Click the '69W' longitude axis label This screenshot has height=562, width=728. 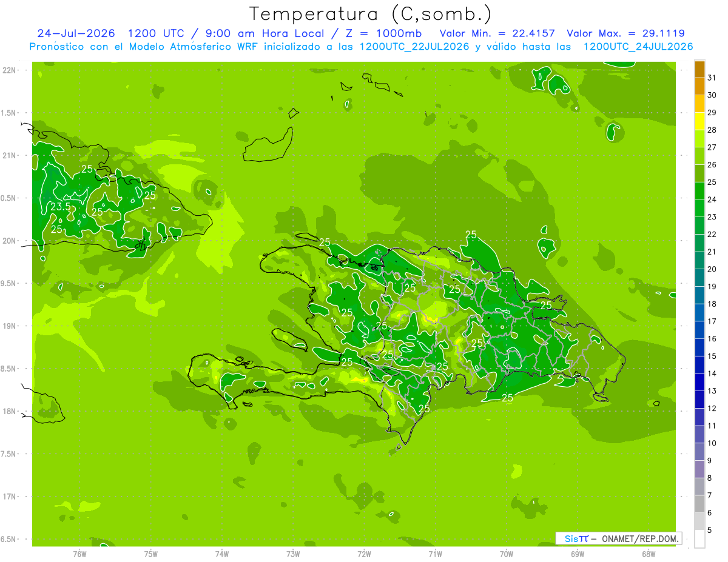point(578,554)
